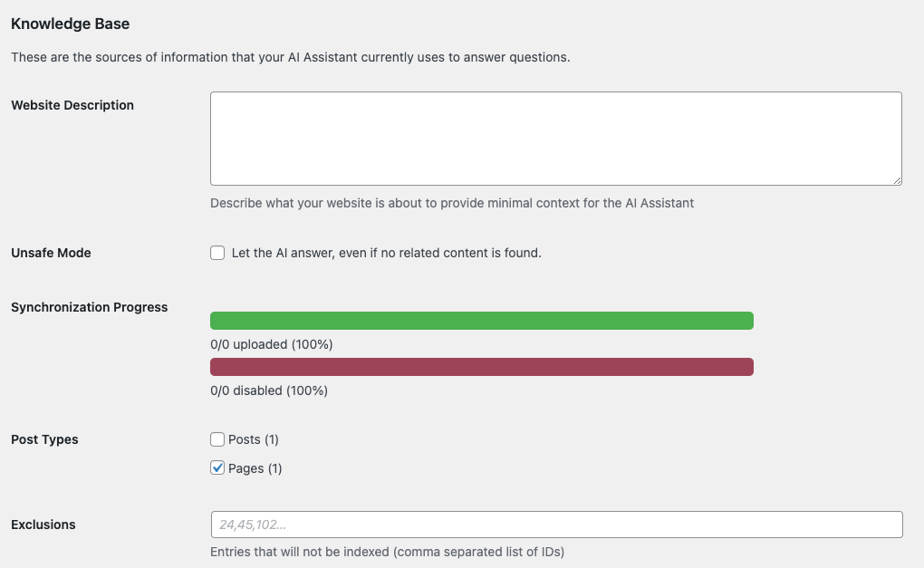Click the "Exclusions" row label

(x=43, y=525)
